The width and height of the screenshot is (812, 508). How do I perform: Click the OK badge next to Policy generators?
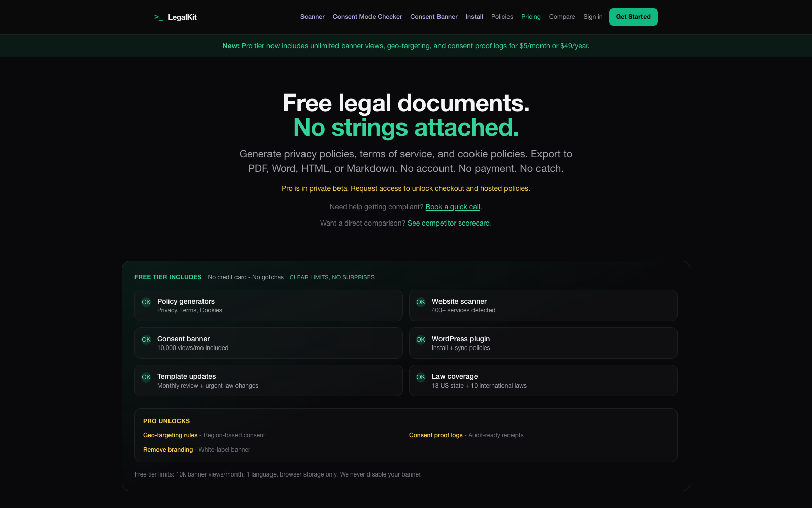[x=146, y=302]
